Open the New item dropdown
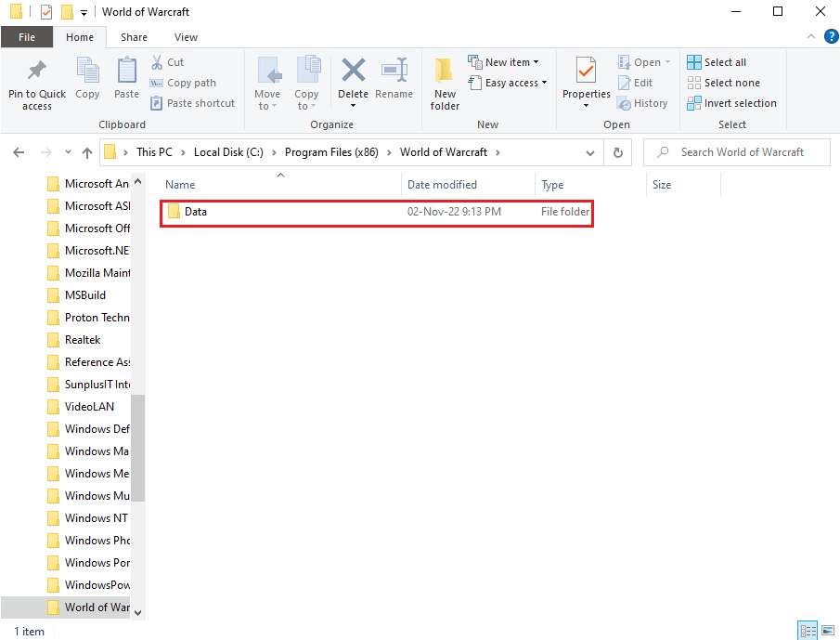Viewport: 840px width, 640px height. [x=503, y=62]
